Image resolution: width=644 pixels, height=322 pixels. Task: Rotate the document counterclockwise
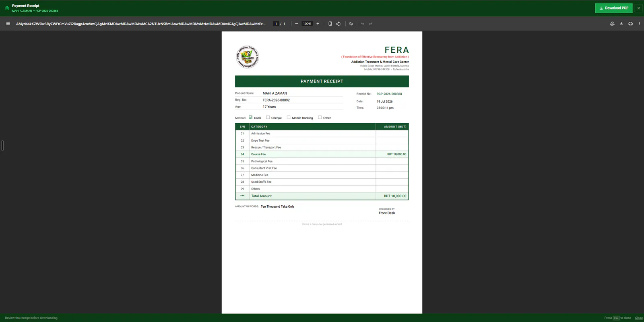coord(339,24)
